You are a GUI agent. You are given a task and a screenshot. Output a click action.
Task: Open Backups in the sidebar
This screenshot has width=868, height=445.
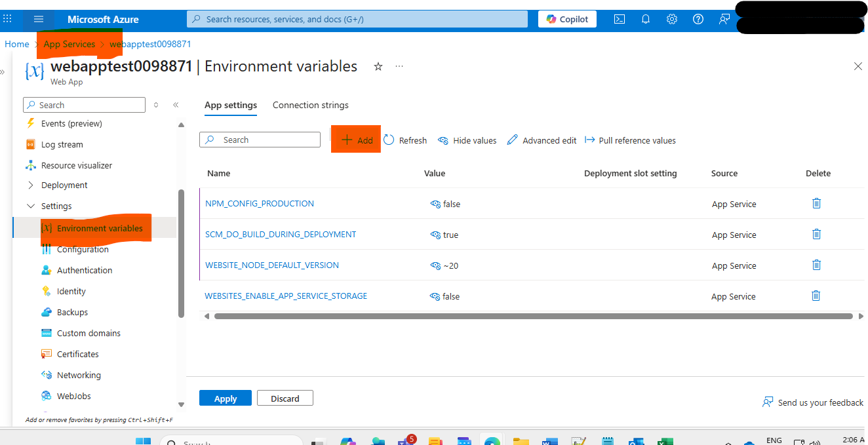(x=72, y=312)
